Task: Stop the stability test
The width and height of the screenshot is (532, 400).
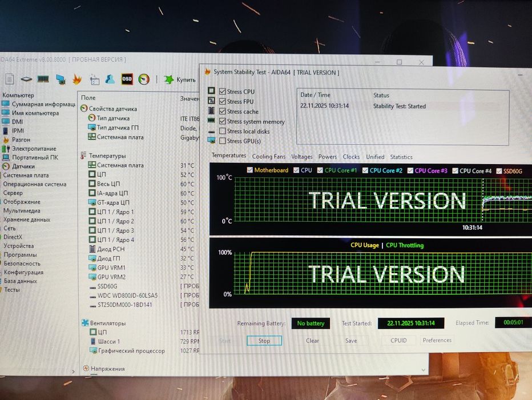Action: click(x=264, y=341)
